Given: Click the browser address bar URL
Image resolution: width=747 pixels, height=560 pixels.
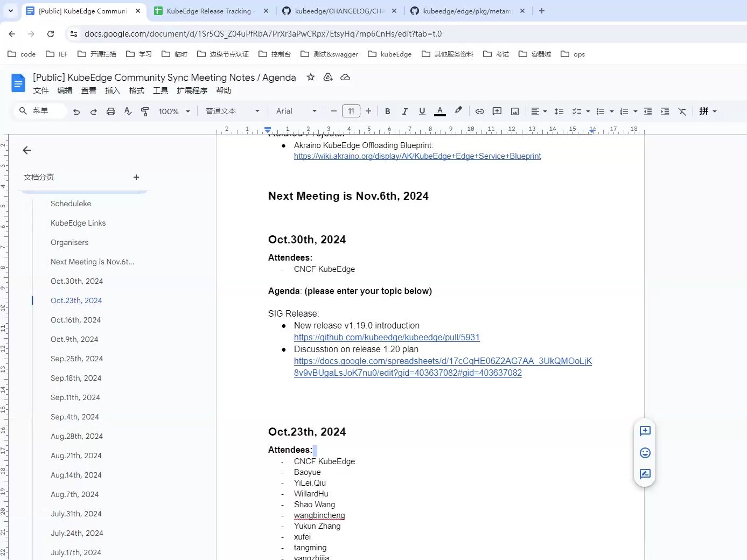Looking at the screenshot, I should [x=263, y=33].
